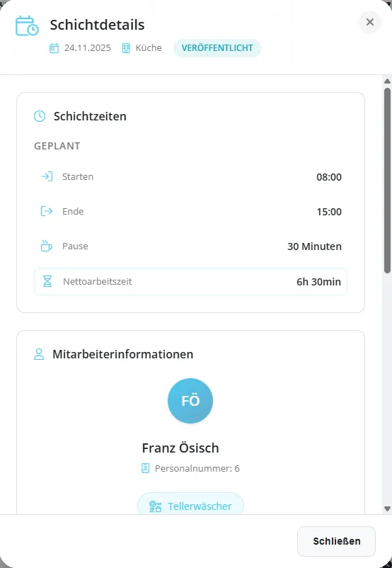Click the Nettoarbeitszeit hourglass icon

(47, 281)
